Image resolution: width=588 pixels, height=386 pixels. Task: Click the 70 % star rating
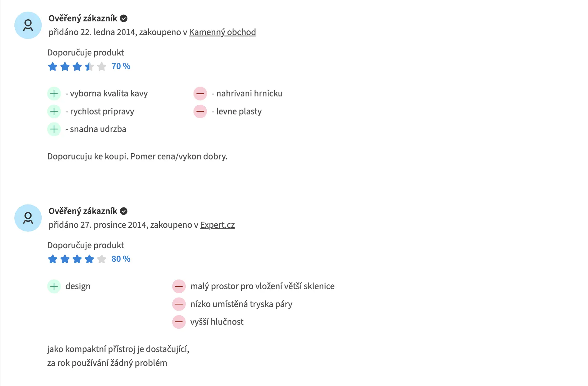tap(77, 66)
